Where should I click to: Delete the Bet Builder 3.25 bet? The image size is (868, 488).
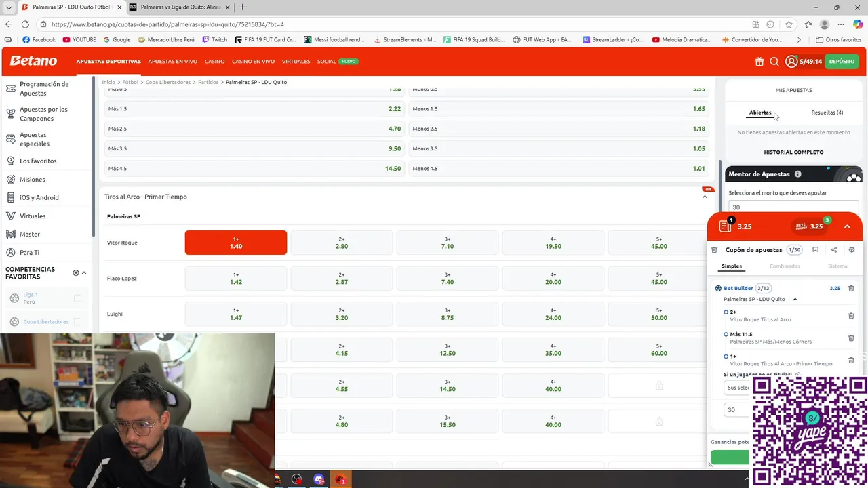(851, 289)
